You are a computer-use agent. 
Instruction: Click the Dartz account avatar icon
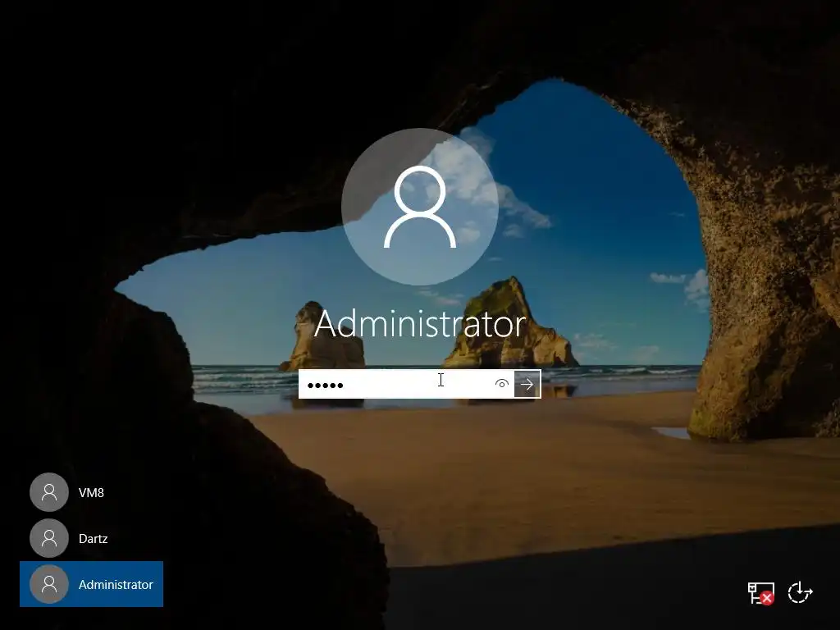49,538
